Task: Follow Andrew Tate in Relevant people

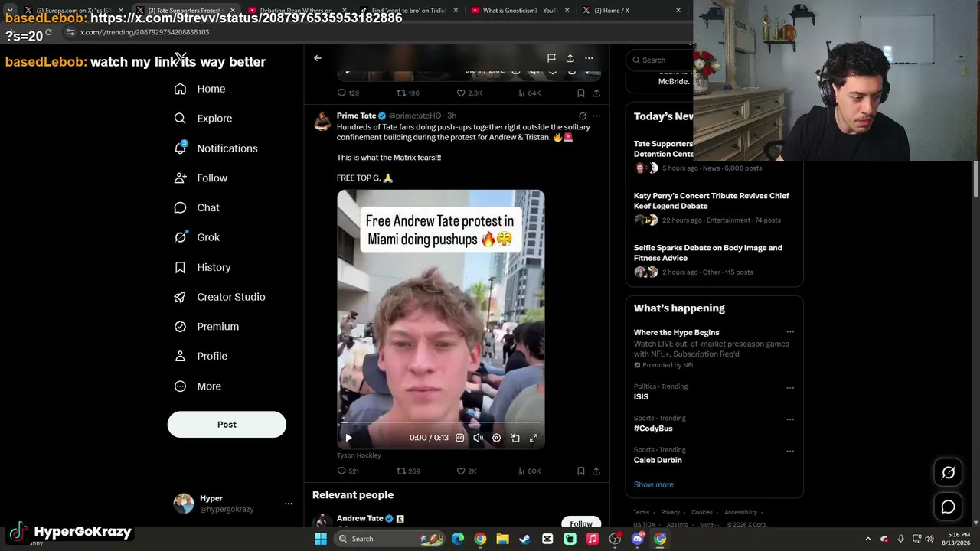Action: [581, 523]
